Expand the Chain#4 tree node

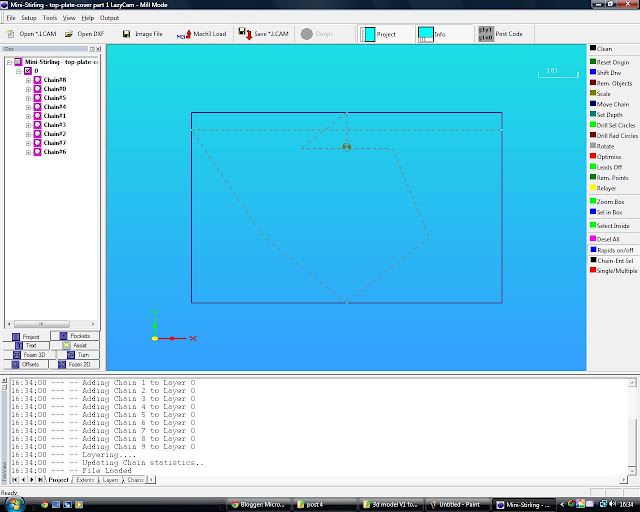pos(28,107)
